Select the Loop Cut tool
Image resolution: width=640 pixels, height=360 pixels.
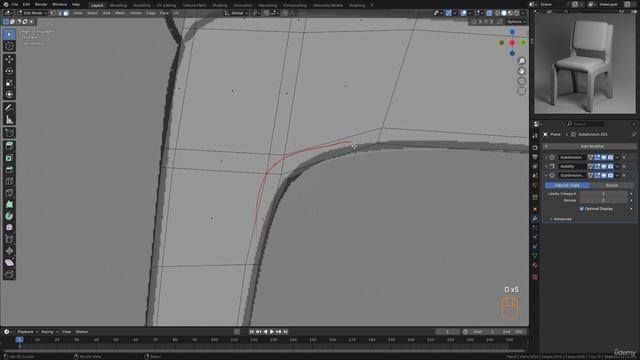pyautogui.click(x=9, y=181)
